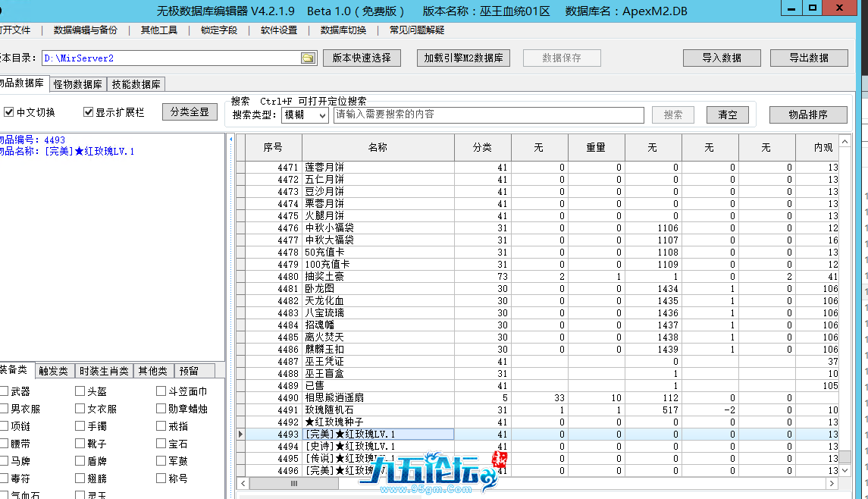The height and width of the screenshot is (499, 868).
Task: Click the row selector arrow for item 4493
Action: point(241,435)
